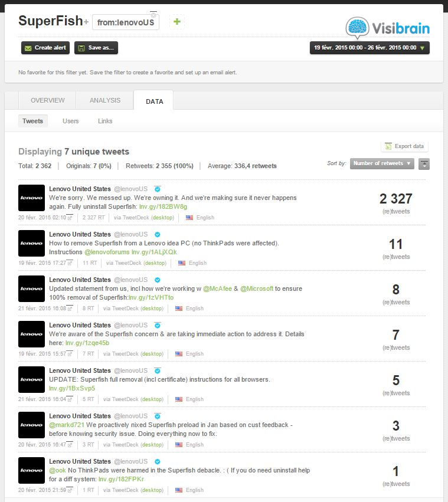Image resolution: width=448 pixels, height=502 pixels.
Task: Switch to the ANALYSIS tab
Action: (105, 100)
